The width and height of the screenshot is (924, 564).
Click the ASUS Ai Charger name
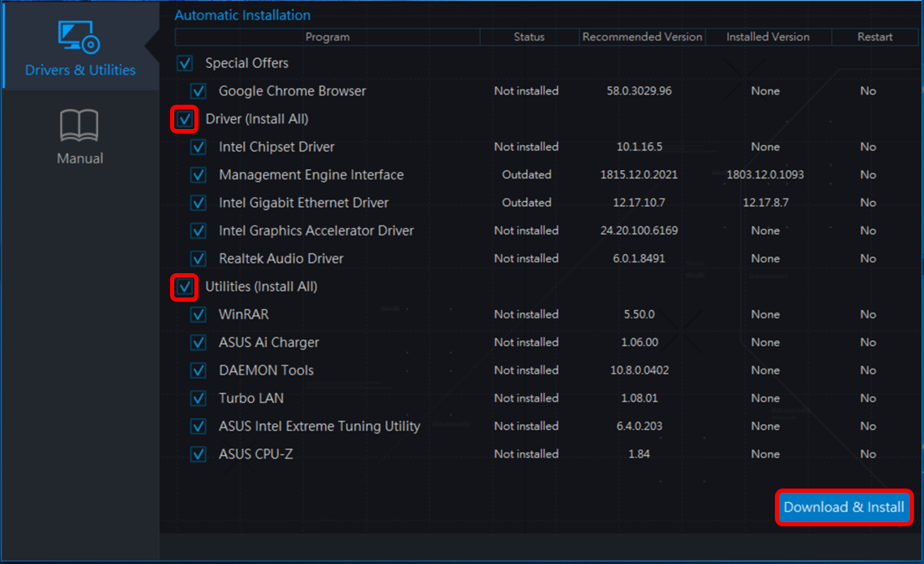point(269,343)
